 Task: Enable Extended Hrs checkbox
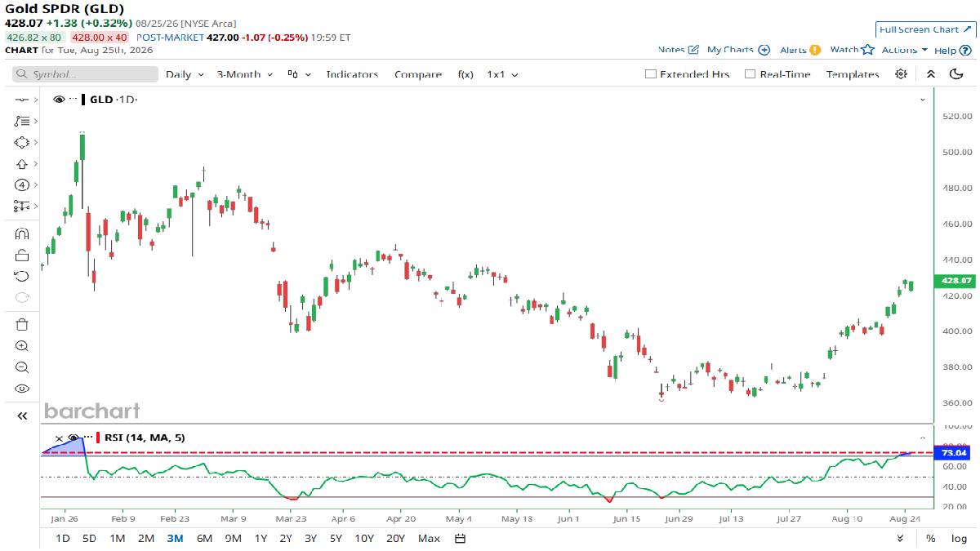point(651,74)
